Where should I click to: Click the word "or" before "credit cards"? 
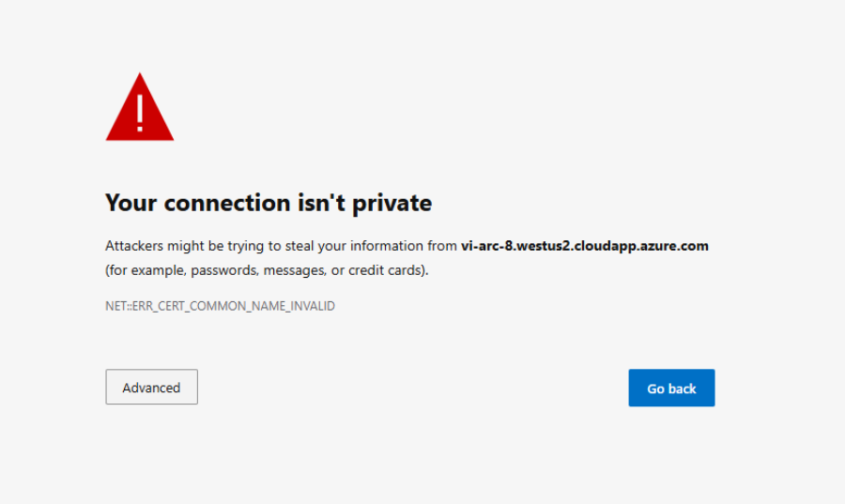337,271
